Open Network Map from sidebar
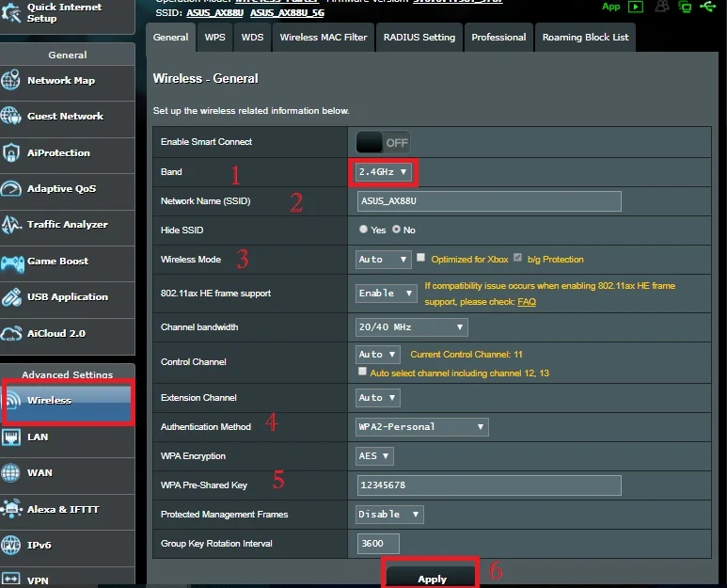The height and width of the screenshot is (588, 727). 60,81
